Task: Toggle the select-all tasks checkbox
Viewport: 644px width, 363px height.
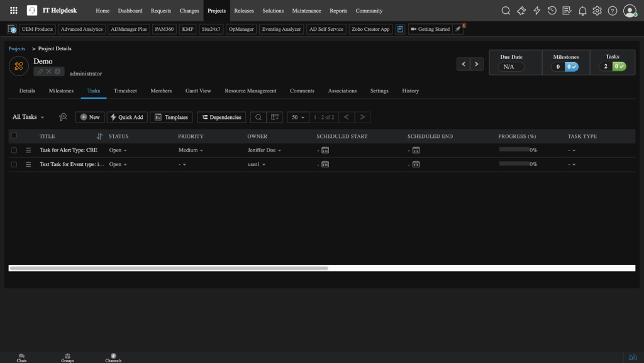Action: [x=14, y=135]
